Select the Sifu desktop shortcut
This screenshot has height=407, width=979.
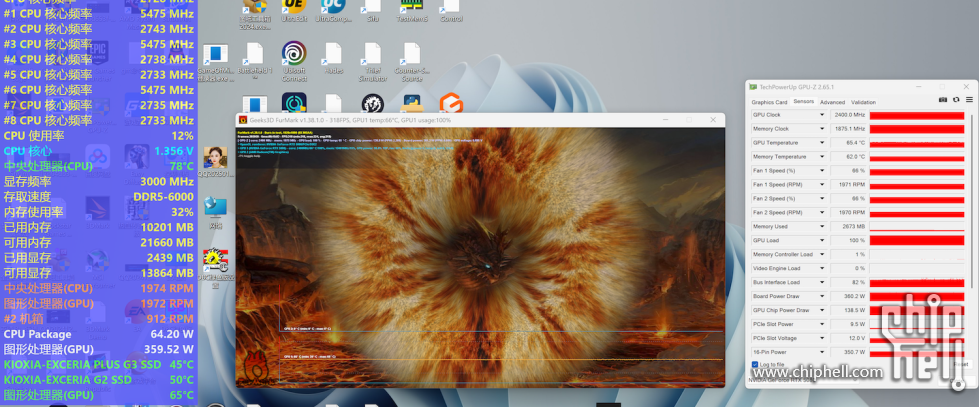372,11
